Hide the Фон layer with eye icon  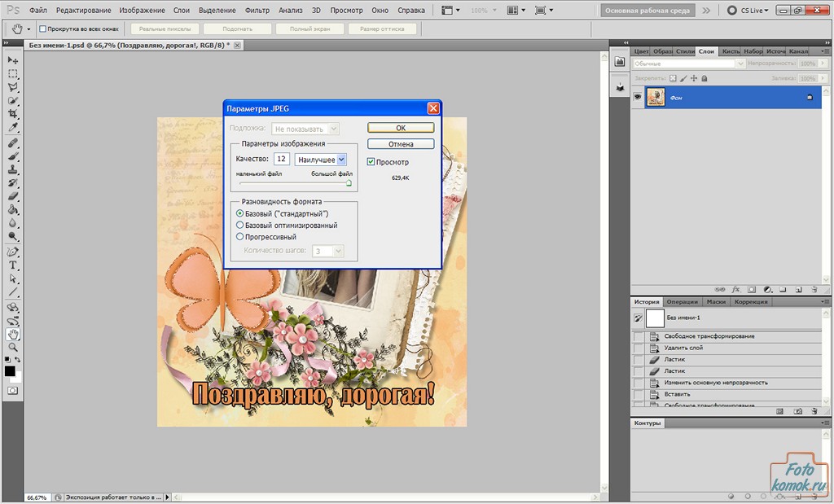click(638, 97)
